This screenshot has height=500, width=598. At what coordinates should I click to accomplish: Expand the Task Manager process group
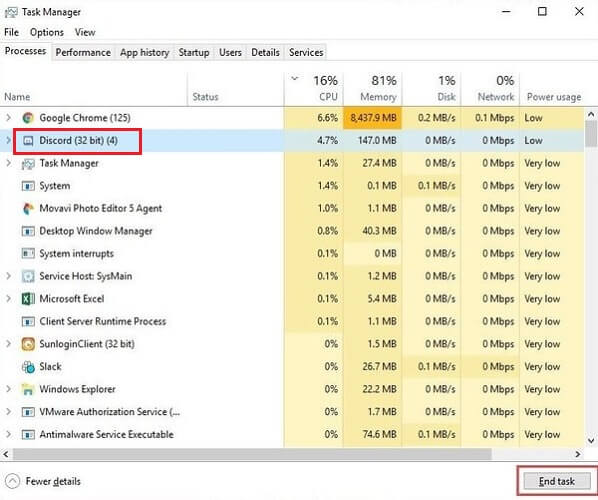point(8,163)
